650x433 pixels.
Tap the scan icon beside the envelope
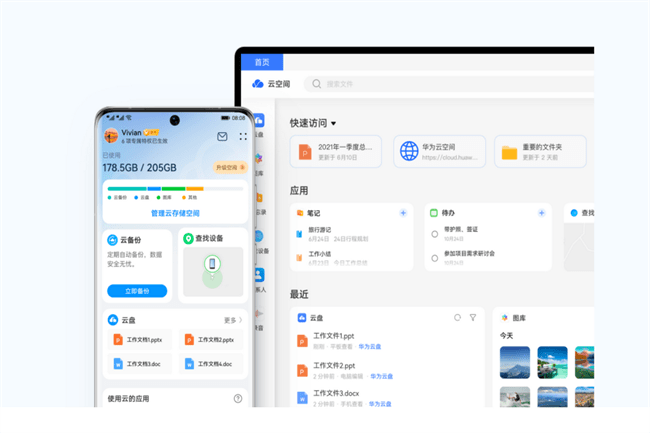(242, 136)
